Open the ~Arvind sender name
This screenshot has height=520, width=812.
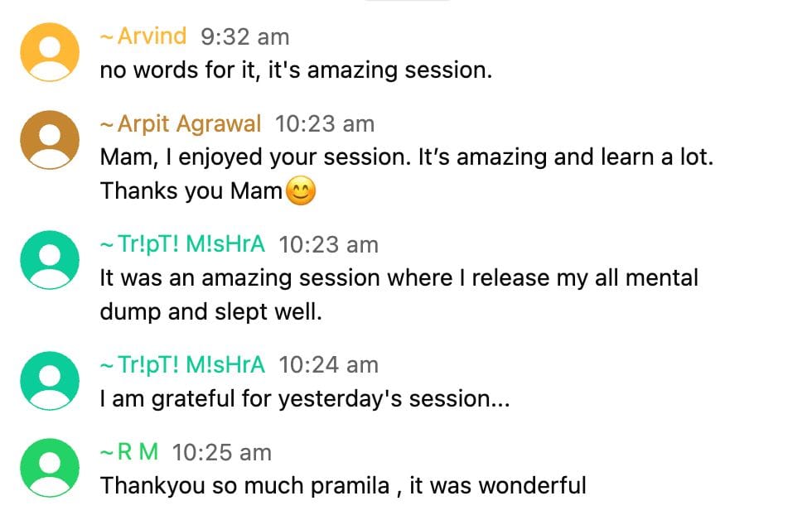click(x=143, y=36)
